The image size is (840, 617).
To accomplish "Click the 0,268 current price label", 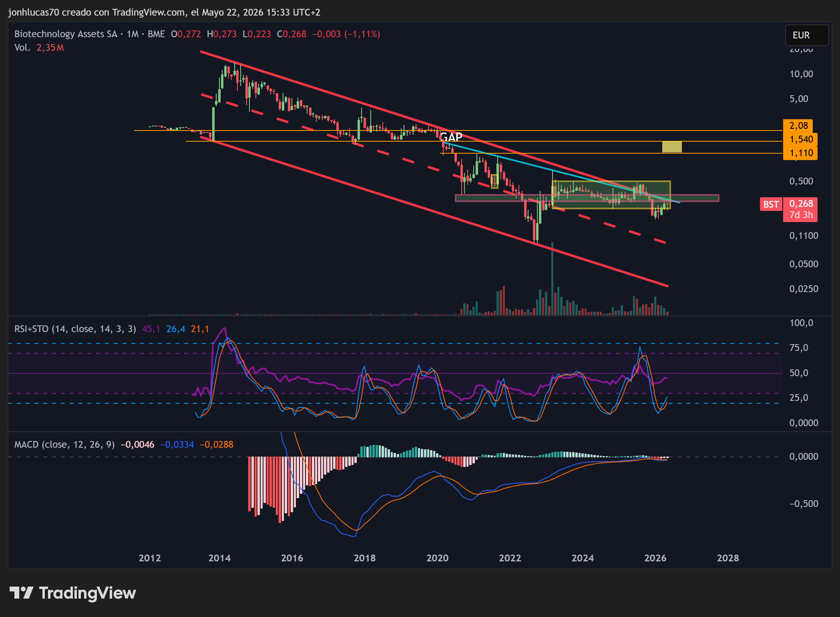I will [x=800, y=204].
